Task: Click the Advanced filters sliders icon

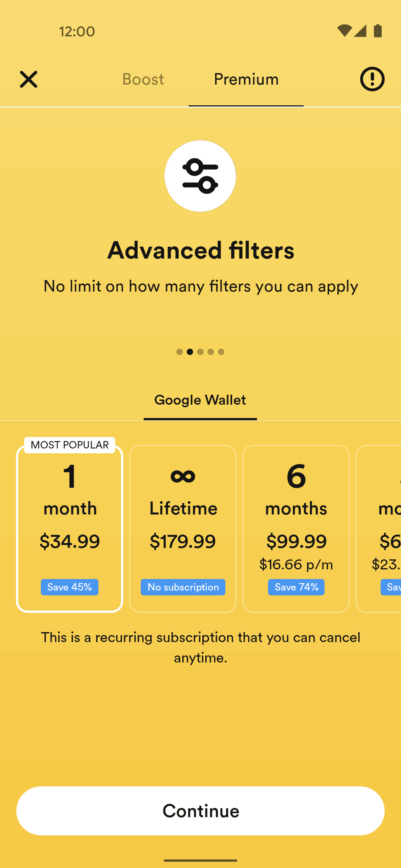Action: point(200,176)
